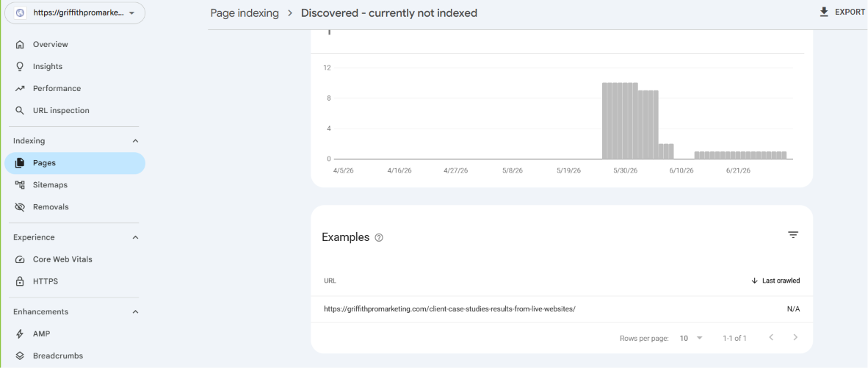Click the Removals crossed-eye icon
This screenshot has height=368, width=868.
pyautogui.click(x=20, y=207)
